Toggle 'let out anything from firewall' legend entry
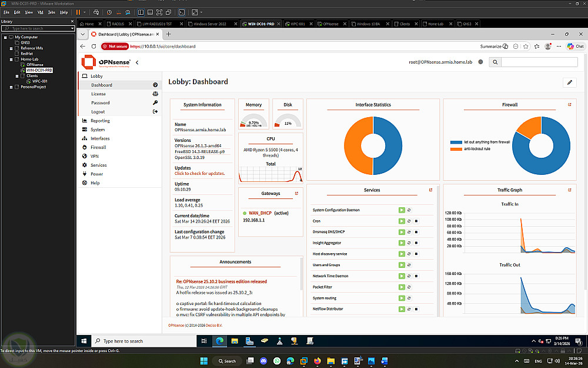 tap(480, 142)
